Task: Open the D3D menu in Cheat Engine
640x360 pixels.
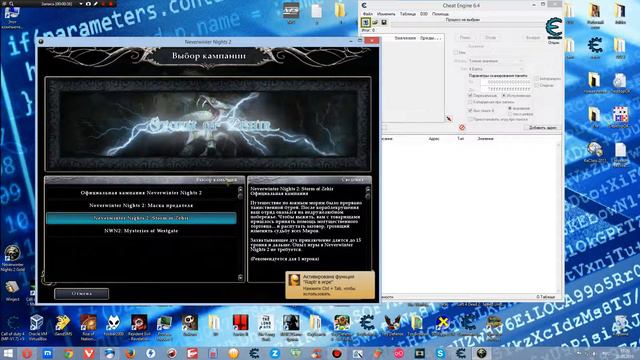Action: click(424, 14)
